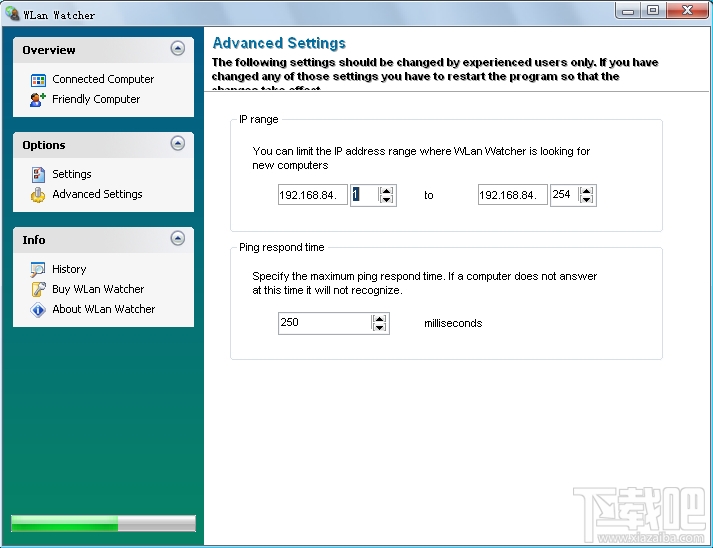Click the green scan progress bar
713x548 pixels.
point(103,523)
